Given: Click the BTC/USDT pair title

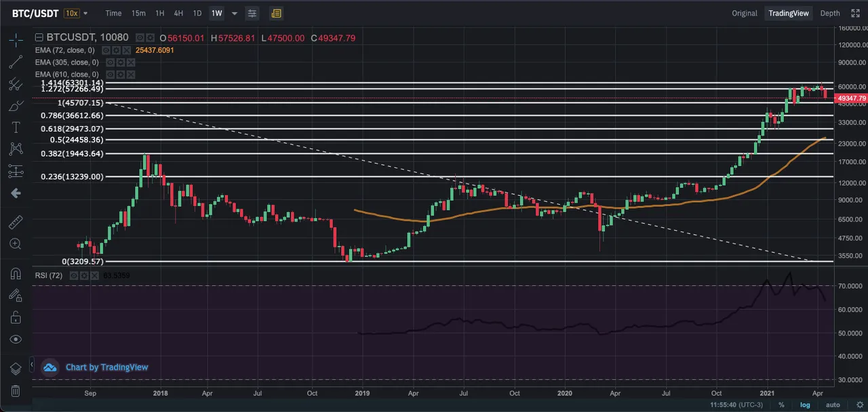Looking at the screenshot, I should [36, 13].
